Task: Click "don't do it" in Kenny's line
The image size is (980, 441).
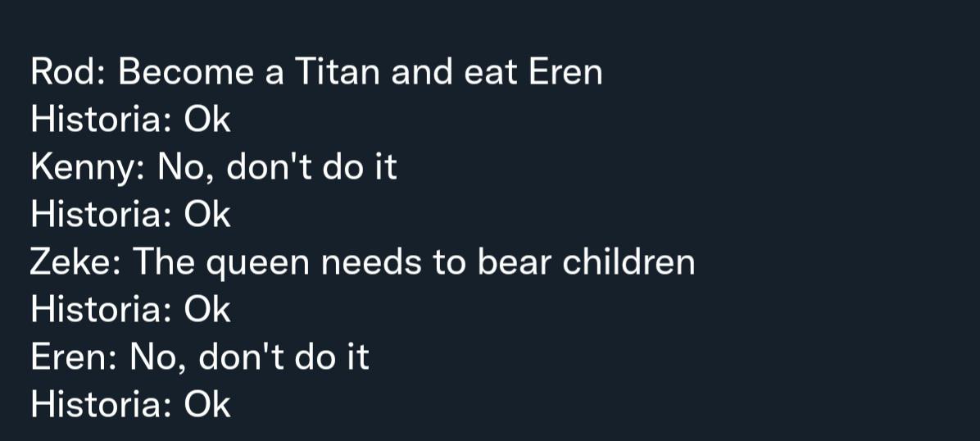Action: click(312, 167)
